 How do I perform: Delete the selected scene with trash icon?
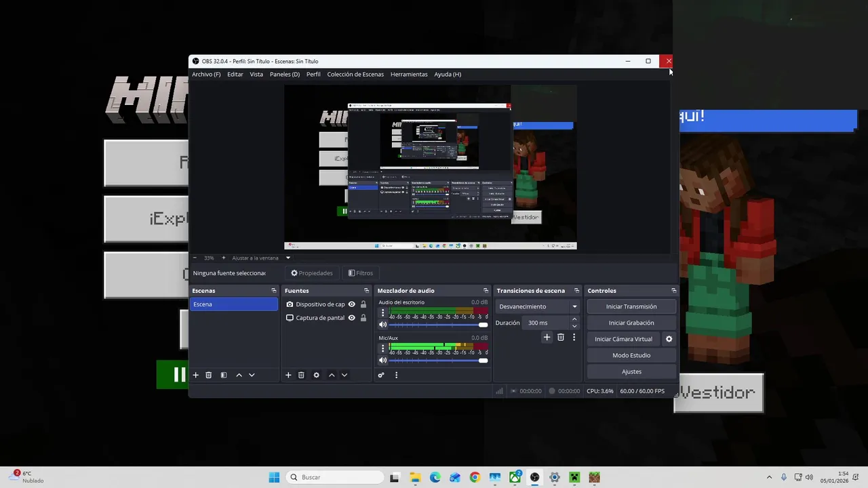coord(209,375)
